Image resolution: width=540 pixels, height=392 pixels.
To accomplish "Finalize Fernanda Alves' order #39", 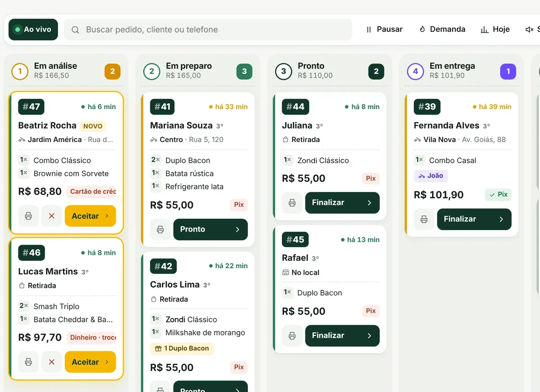I will pos(474,219).
